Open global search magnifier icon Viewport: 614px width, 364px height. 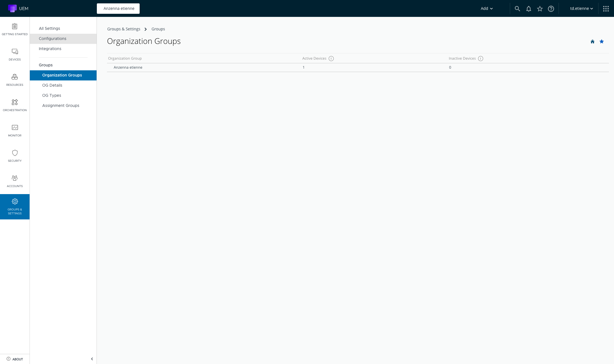tap(517, 9)
